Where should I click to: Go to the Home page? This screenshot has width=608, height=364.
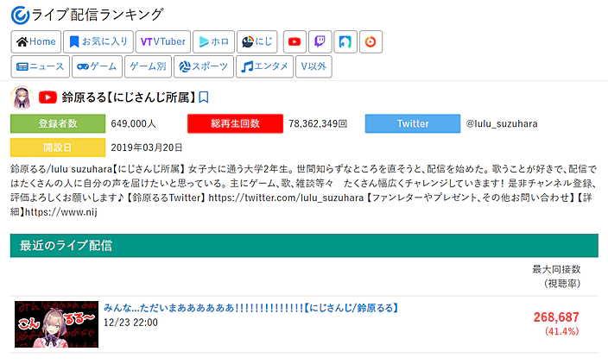[x=36, y=41]
